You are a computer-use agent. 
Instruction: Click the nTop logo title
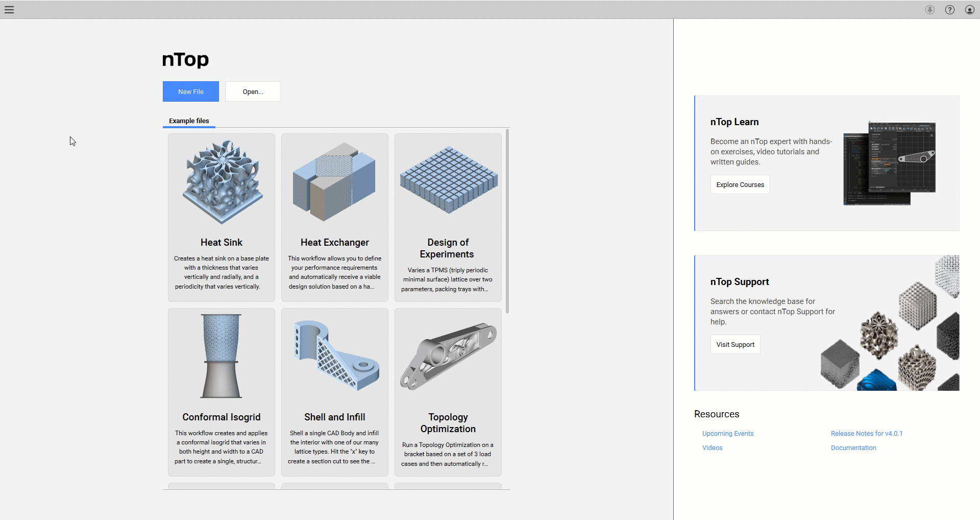pos(185,60)
